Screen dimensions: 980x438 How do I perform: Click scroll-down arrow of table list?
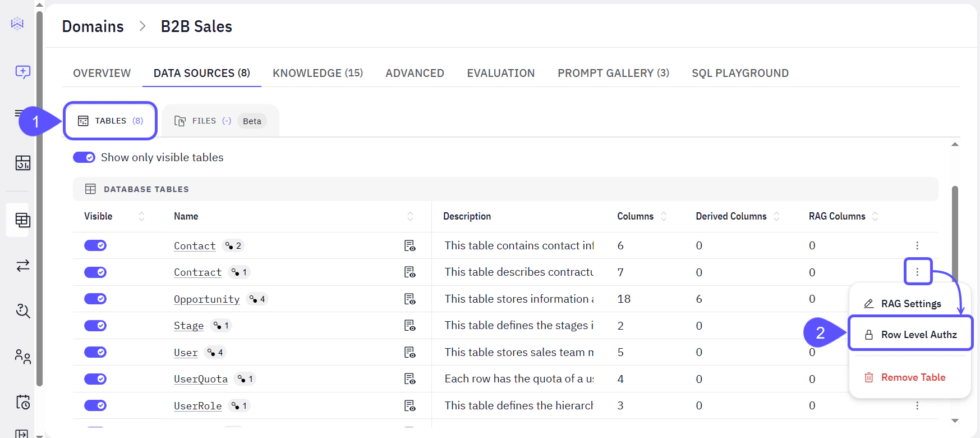(x=955, y=421)
